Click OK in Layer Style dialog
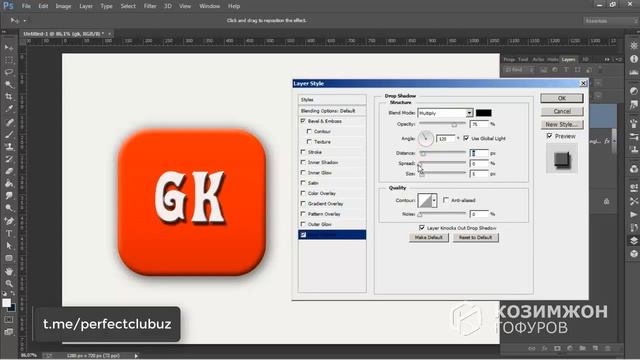 (562, 98)
